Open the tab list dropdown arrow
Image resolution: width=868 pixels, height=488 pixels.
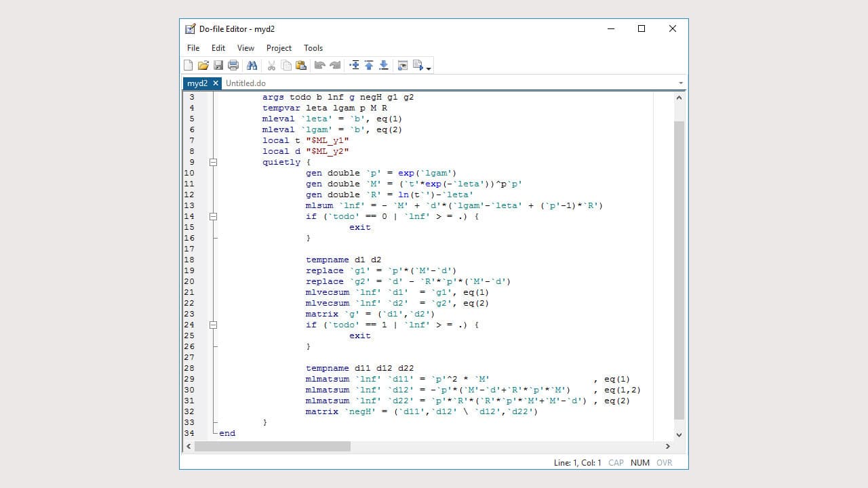click(681, 83)
